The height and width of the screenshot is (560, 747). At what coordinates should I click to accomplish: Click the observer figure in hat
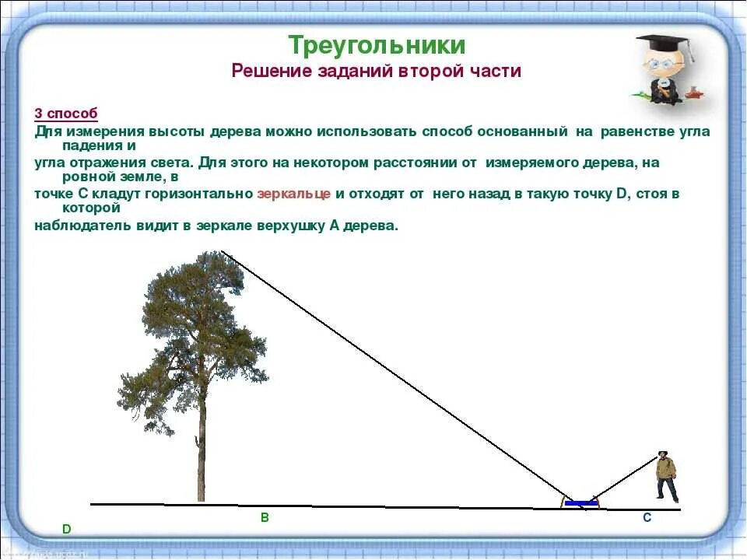tap(666, 476)
